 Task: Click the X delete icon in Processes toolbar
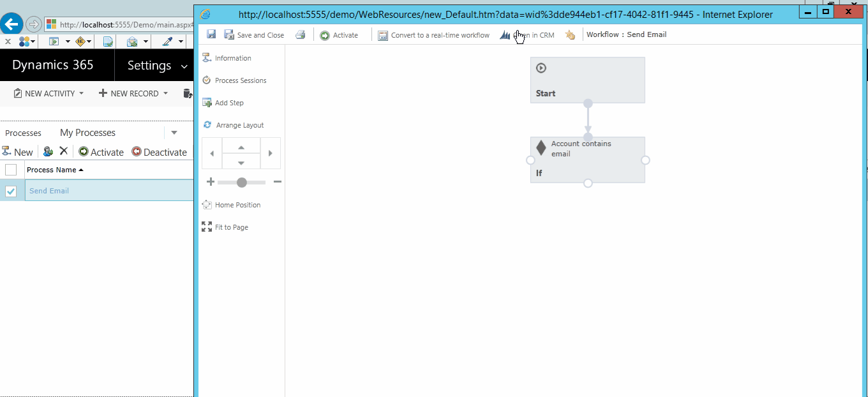pos(63,151)
